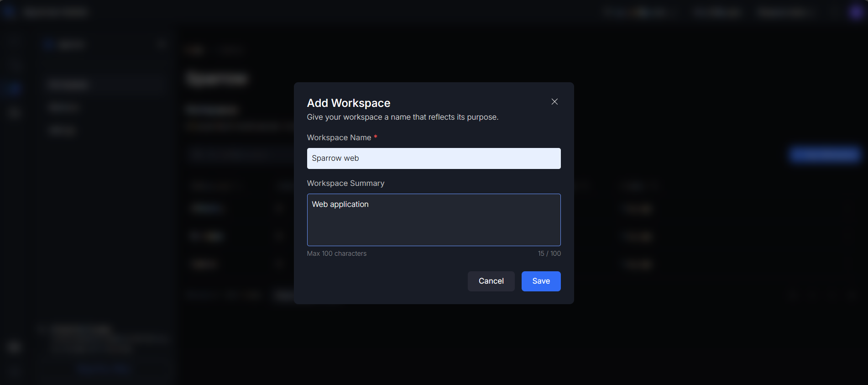
Task: Click inside the Workspace Summary text area
Action: (x=434, y=224)
